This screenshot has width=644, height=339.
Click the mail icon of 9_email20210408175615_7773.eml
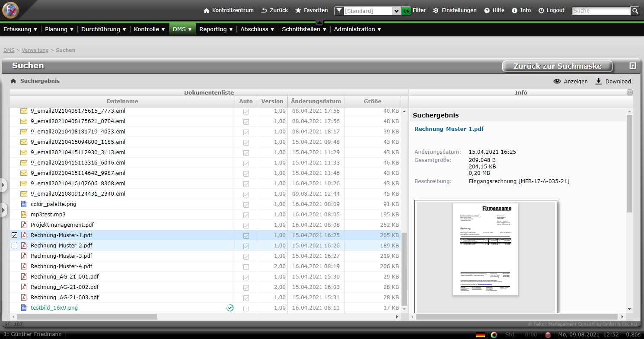point(24,111)
